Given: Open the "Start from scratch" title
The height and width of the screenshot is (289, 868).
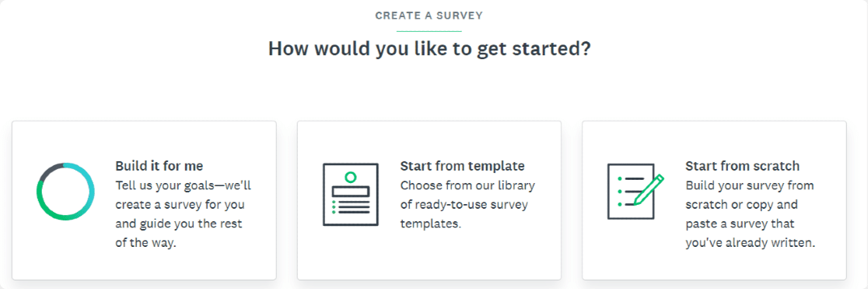Looking at the screenshot, I should coord(742,166).
